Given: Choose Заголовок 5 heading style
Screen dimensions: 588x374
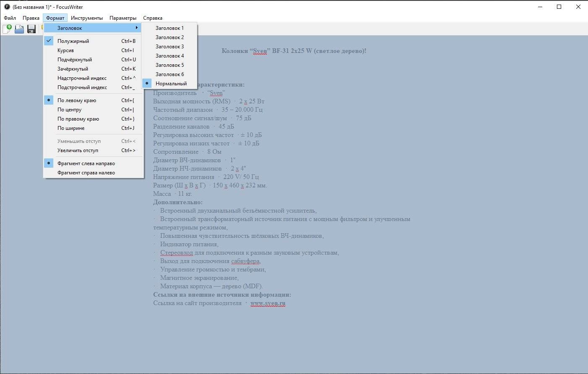Looking at the screenshot, I should pos(170,65).
